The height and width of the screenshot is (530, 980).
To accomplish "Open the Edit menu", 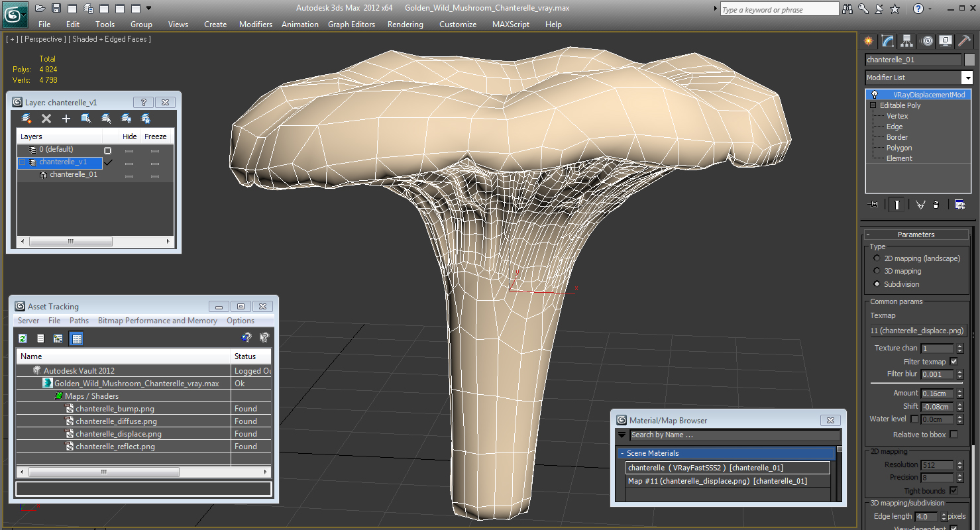I will [x=73, y=25].
